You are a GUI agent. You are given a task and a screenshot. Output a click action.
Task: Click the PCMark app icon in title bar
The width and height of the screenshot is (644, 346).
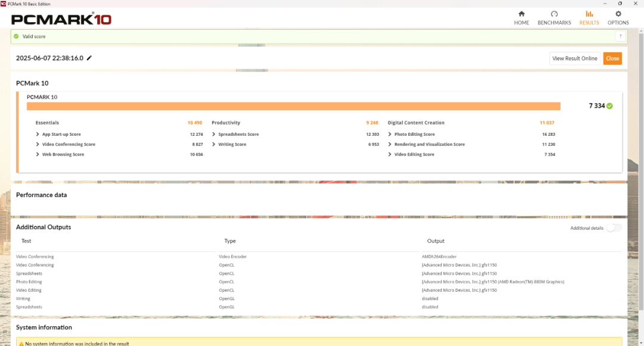(4, 4)
